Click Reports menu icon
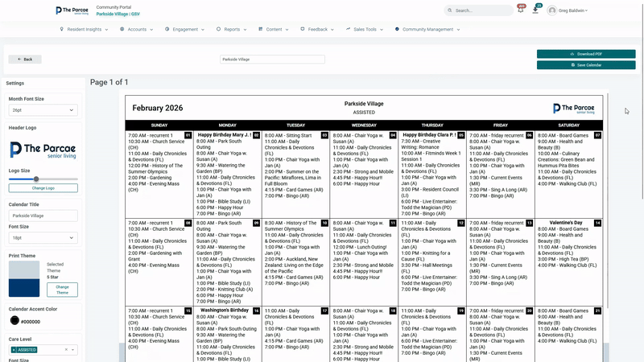The height and width of the screenshot is (362, 644). click(x=218, y=29)
